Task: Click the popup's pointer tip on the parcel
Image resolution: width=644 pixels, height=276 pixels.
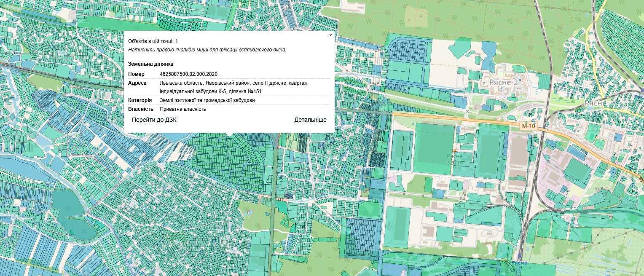Action: [229, 135]
